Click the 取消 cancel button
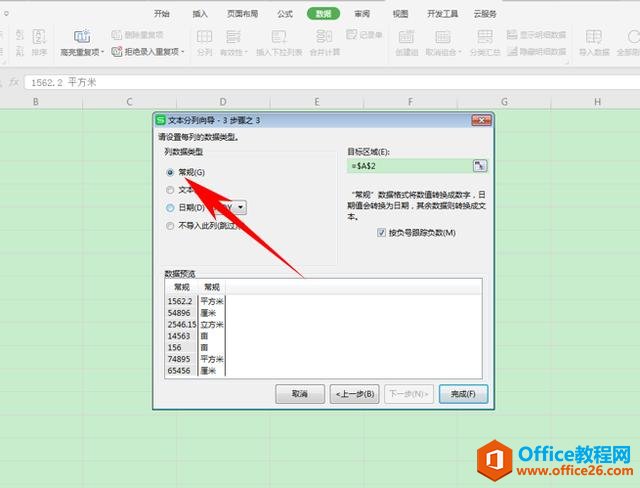 coord(300,394)
